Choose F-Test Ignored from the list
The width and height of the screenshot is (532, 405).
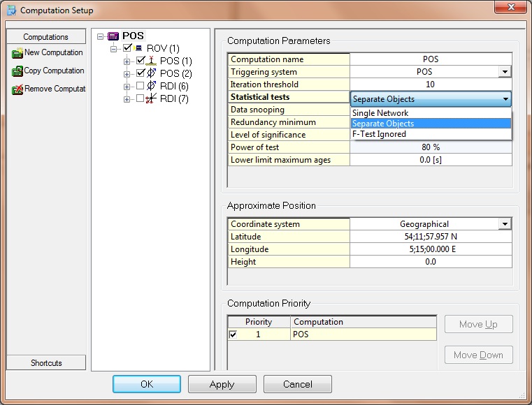click(x=431, y=134)
